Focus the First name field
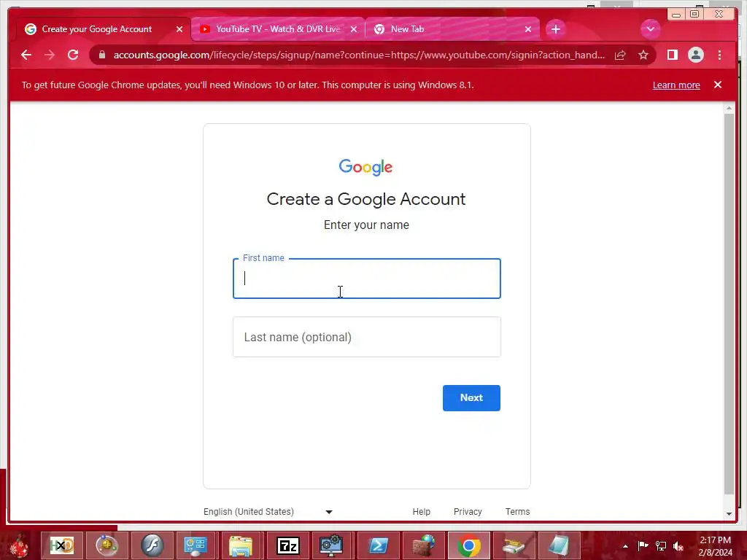This screenshot has height=560, width=747. click(x=366, y=279)
